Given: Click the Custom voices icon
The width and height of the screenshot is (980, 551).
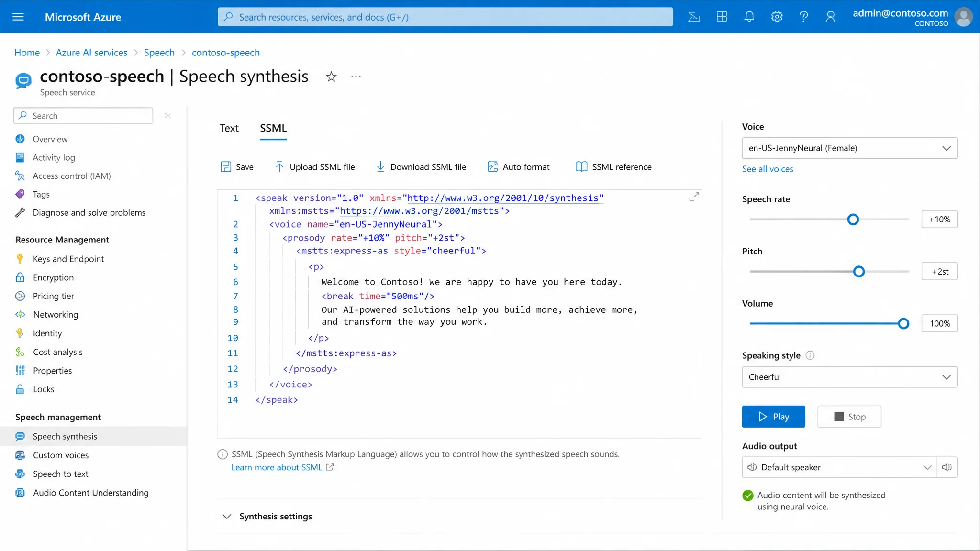Looking at the screenshot, I should (20, 455).
